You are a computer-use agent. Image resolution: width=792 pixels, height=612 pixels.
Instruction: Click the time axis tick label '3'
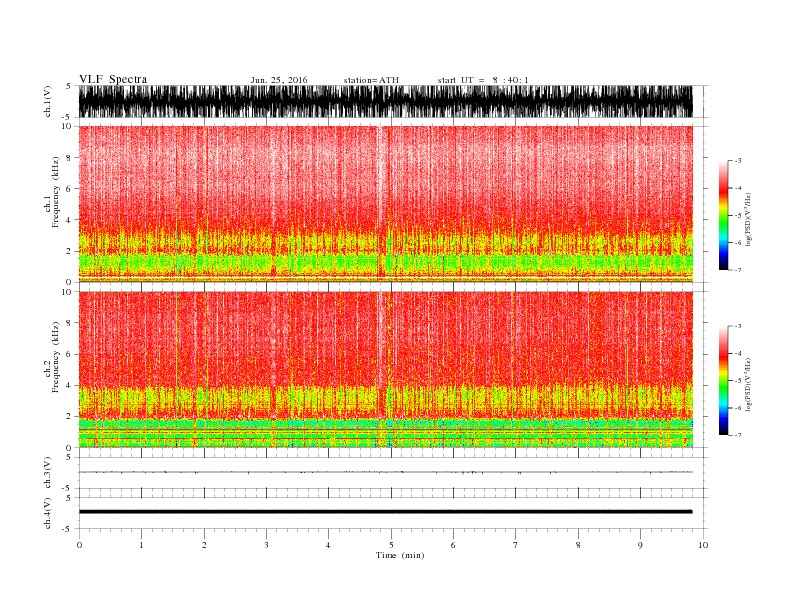266,545
